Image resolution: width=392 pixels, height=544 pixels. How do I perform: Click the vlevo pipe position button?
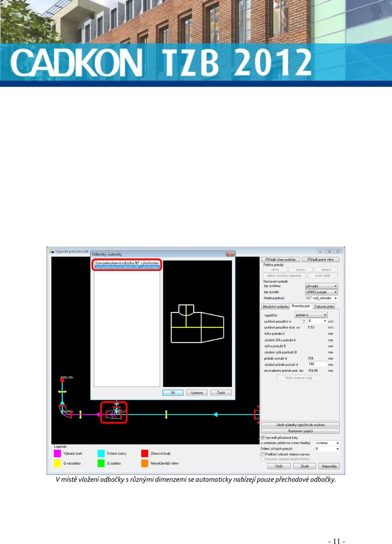pos(275,270)
